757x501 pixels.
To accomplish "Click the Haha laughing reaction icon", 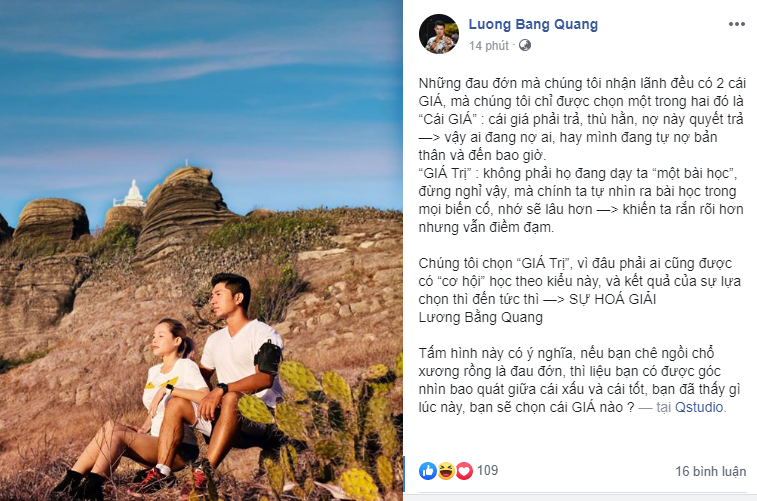I will (x=446, y=470).
